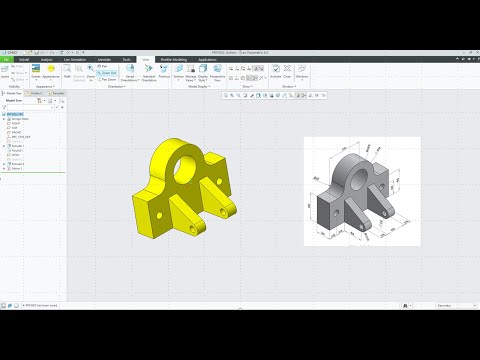Toggle the browser pane icon in status bar
The image size is (480, 360).
pos(10,305)
